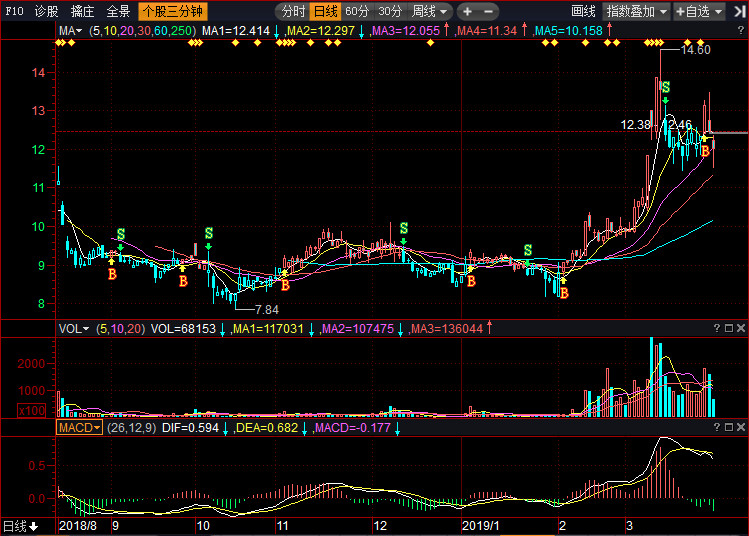The height and width of the screenshot is (536, 749).
Task: Open the 指数叠加 overlay dropdown
Action: [637, 11]
